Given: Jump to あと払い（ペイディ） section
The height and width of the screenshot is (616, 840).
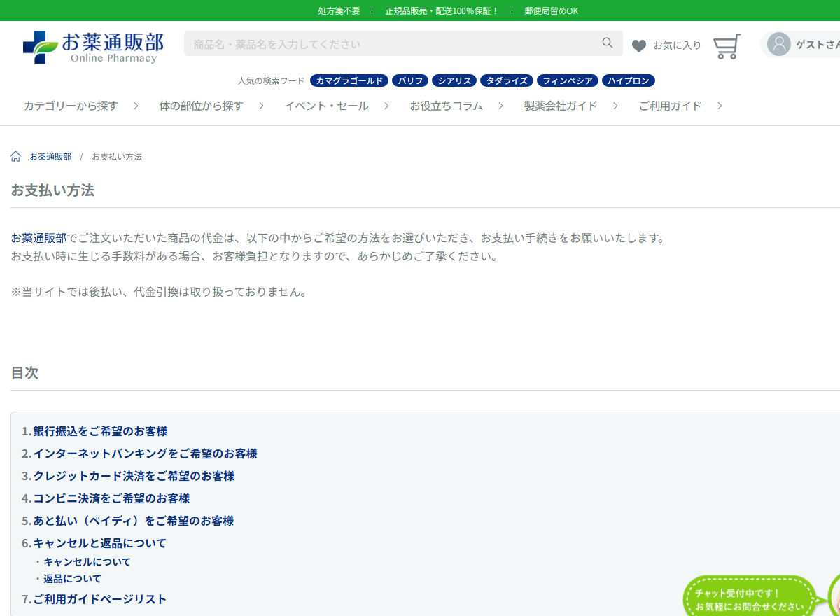Looking at the screenshot, I should [133, 521].
